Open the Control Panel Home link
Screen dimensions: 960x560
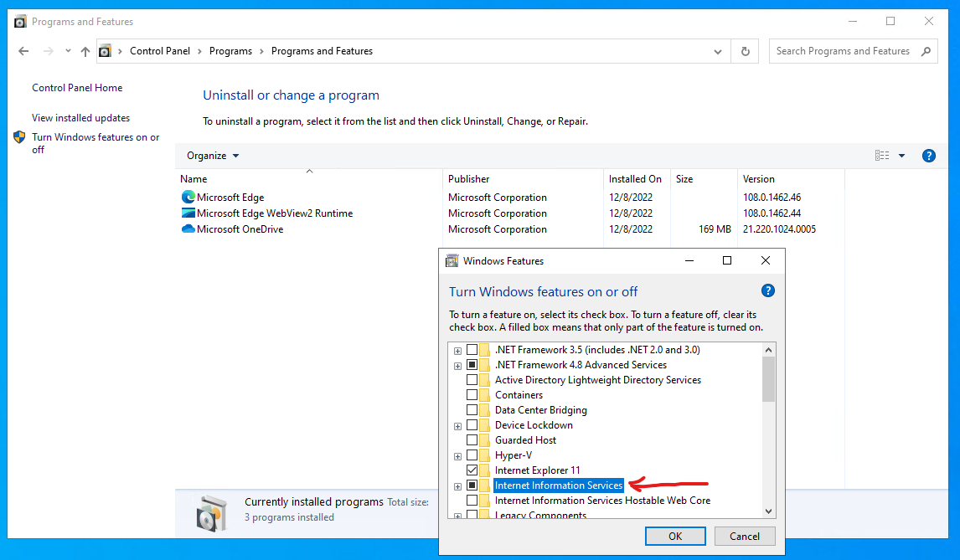pos(77,88)
